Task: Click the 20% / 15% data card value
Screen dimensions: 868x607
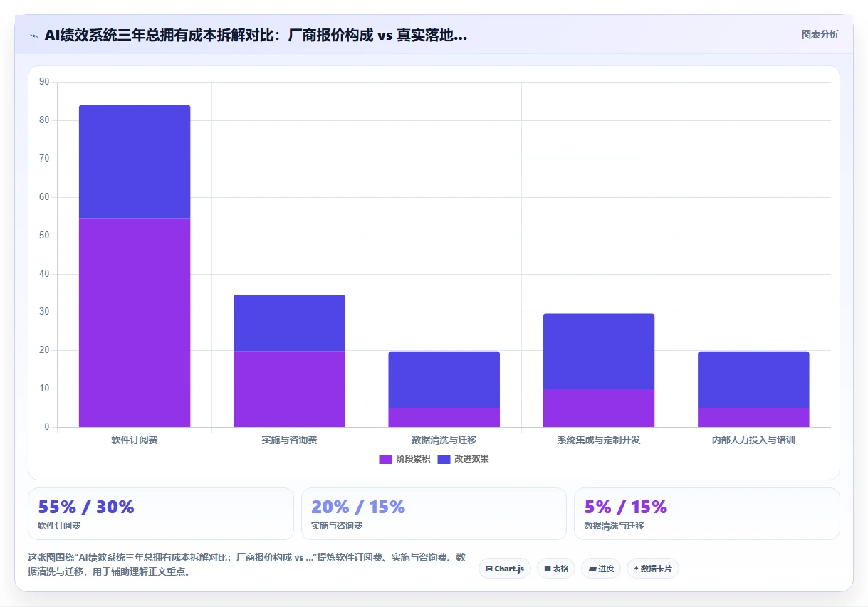Action: pos(358,507)
